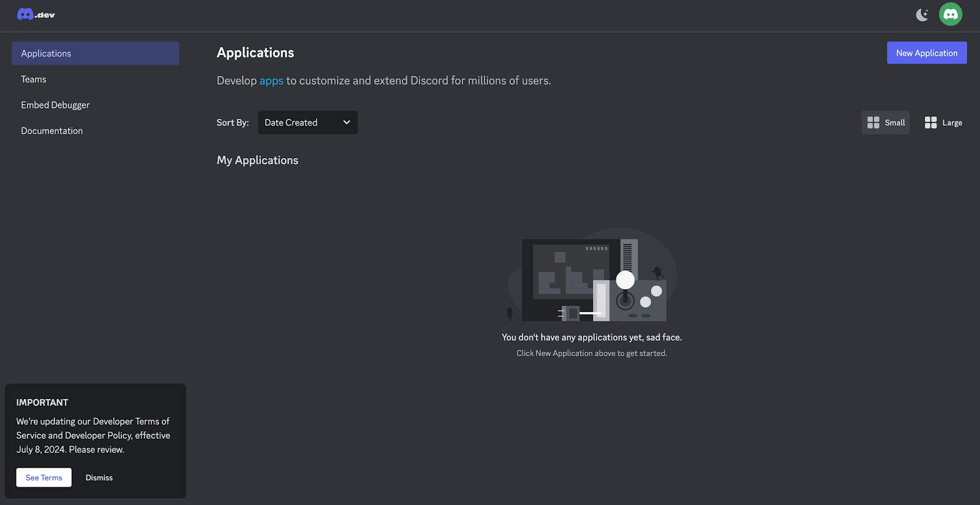The width and height of the screenshot is (980, 505).
Task: Click the IMPORTANT notice heading
Action: 42,403
